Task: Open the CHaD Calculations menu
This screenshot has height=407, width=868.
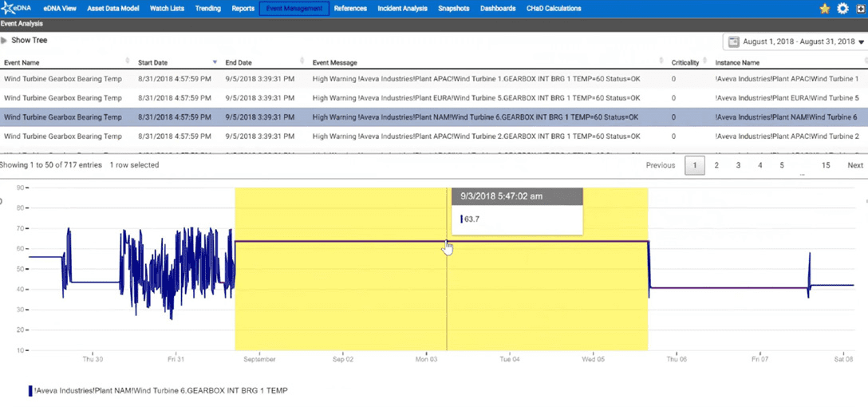Action: click(554, 9)
